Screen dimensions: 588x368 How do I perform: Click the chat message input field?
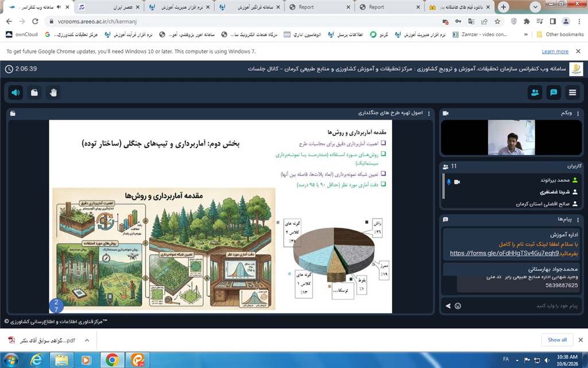click(x=521, y=306)
